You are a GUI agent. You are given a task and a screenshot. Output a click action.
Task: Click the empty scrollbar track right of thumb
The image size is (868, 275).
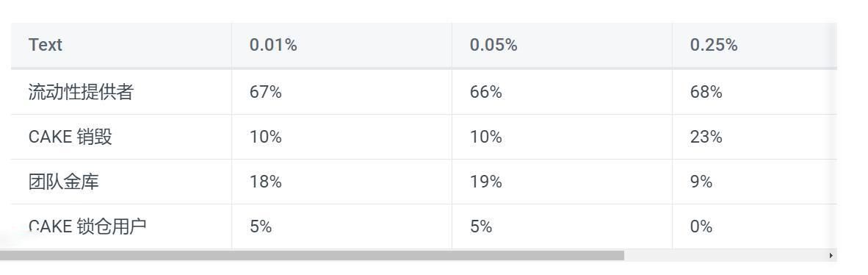coord(726,256)
